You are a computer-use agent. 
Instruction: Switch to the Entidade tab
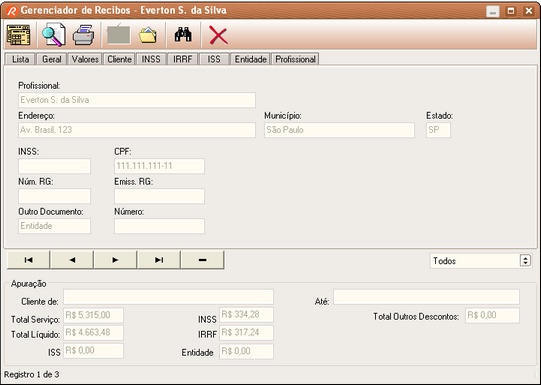tap(250, 59)
